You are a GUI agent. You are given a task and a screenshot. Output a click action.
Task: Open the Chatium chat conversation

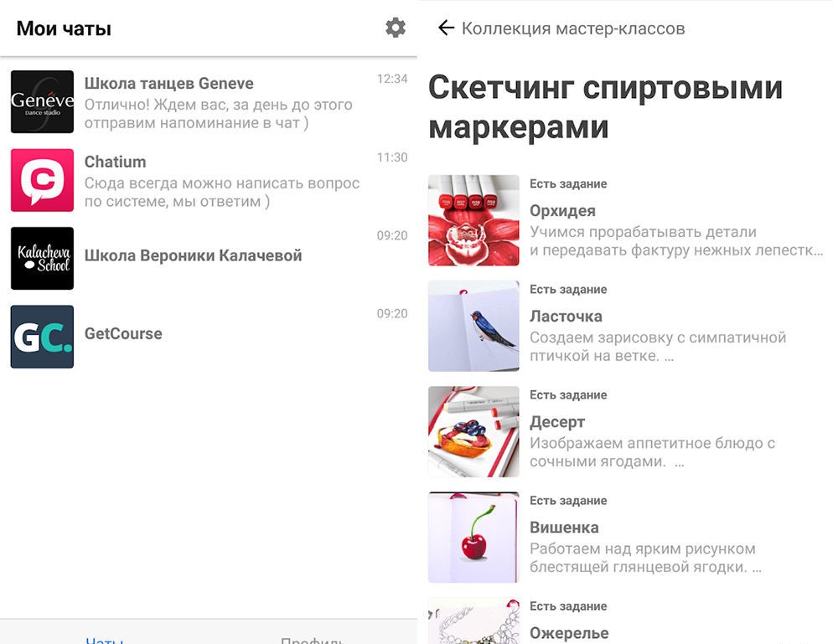pyautogui.click(x=209, y=180)
